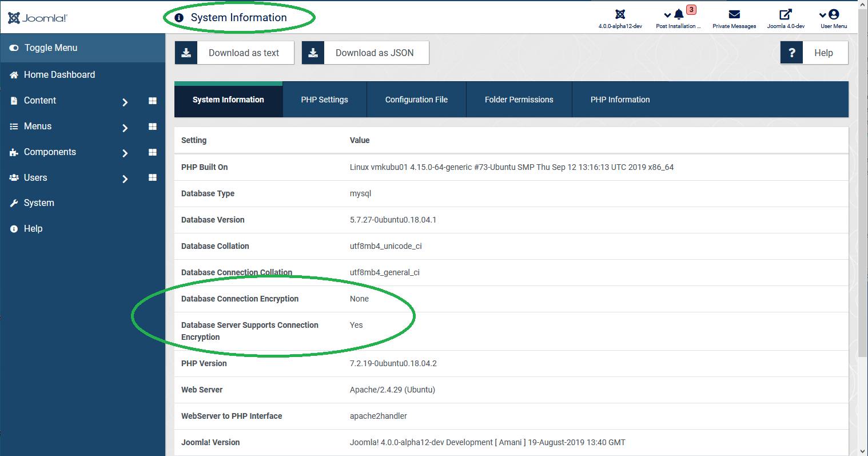Click the Joomla! logo
This screenshot has width=868, height=456.
coord(38,18)
